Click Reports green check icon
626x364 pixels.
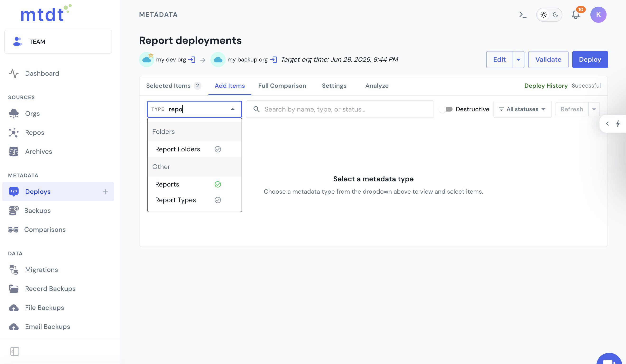point(218,184)
